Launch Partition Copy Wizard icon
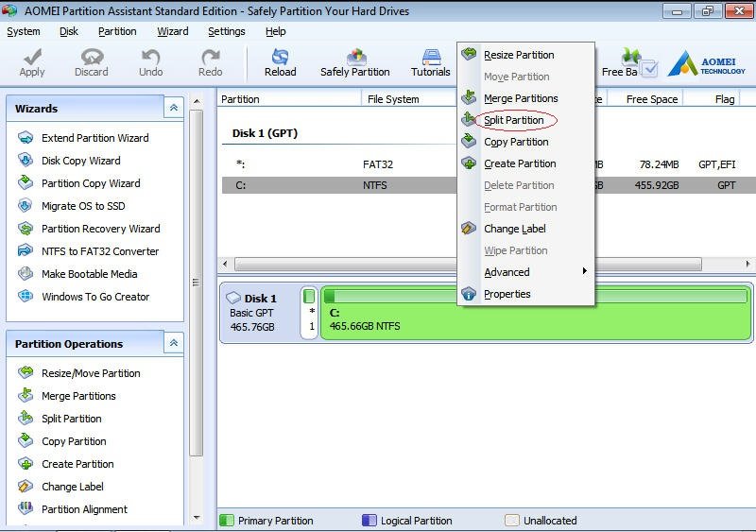This screenshot has width=756, height=532. click(26, 182)
